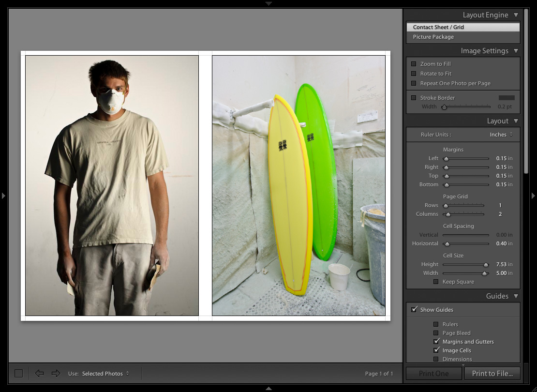537x392 pixels.
Task: Collapse the Image Settings panel
Action: click(516, 51)
